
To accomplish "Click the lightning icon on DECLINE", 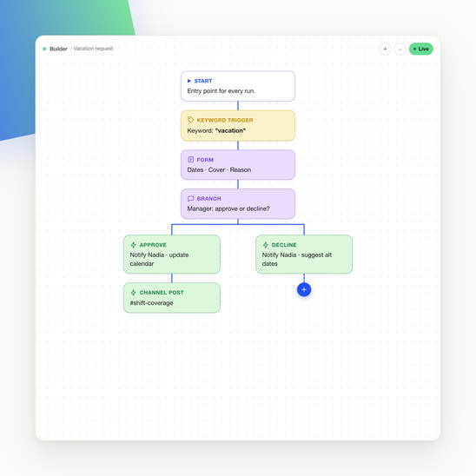I will pyautogui.click(x=266, y=245).
